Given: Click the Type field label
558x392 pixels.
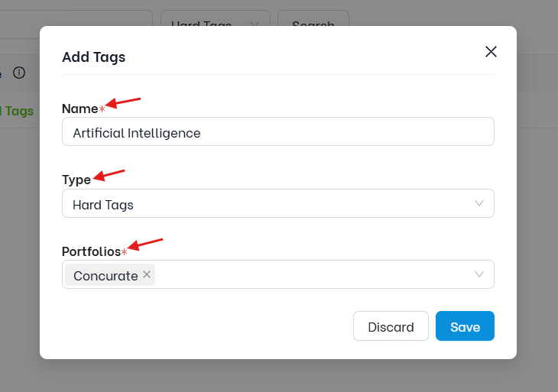Looking at the screenshot, I should coord(76,180).
